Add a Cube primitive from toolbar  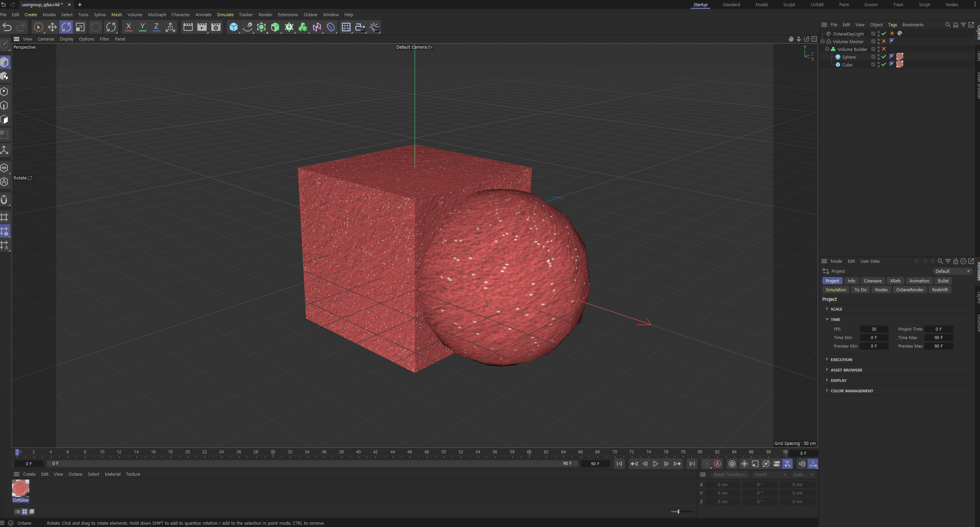(x=233, y=27)
